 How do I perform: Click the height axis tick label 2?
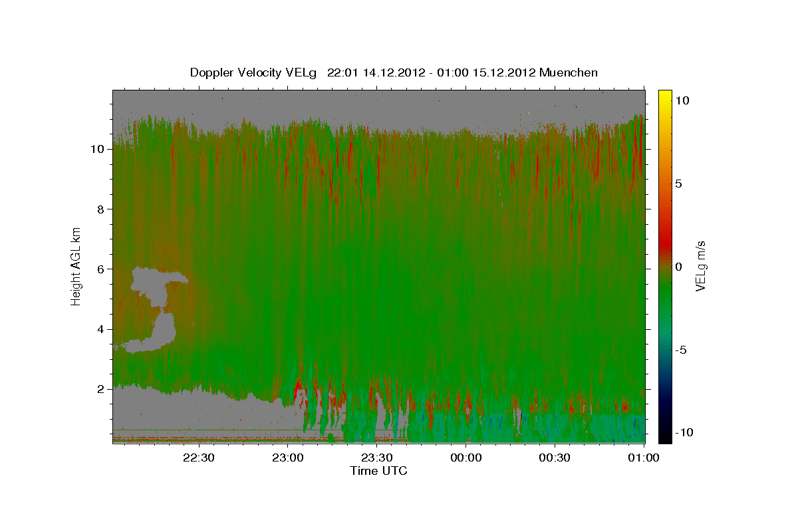pos(102,389)
